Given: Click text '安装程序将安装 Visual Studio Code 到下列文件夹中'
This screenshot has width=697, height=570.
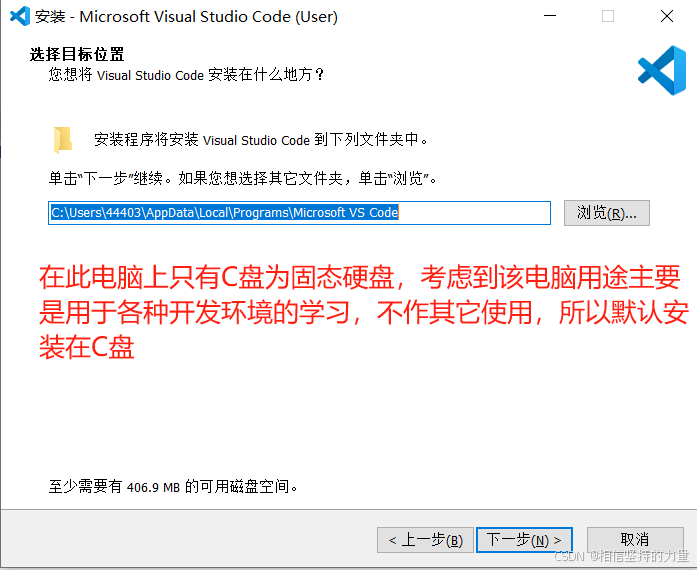Looking at the screenshot, I should [261, 140].
